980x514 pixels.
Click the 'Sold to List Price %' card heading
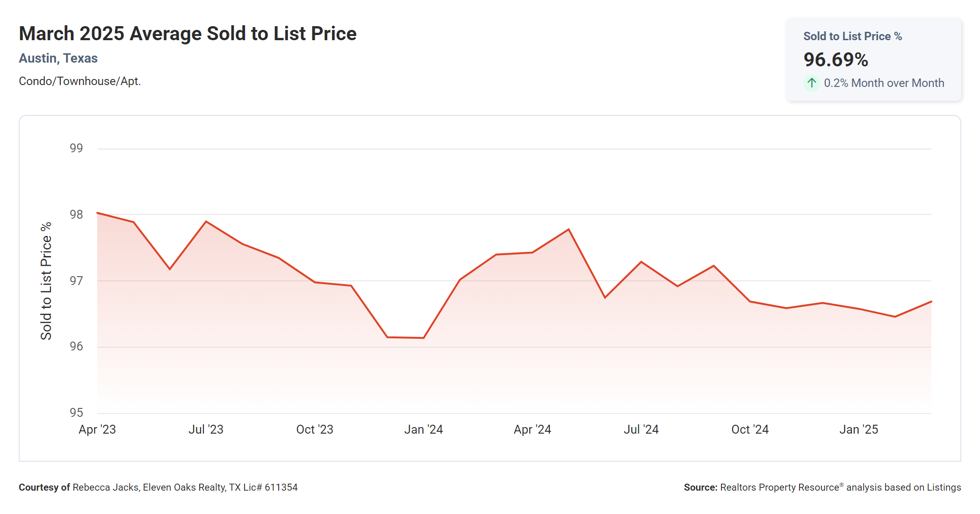pos(852,36)
